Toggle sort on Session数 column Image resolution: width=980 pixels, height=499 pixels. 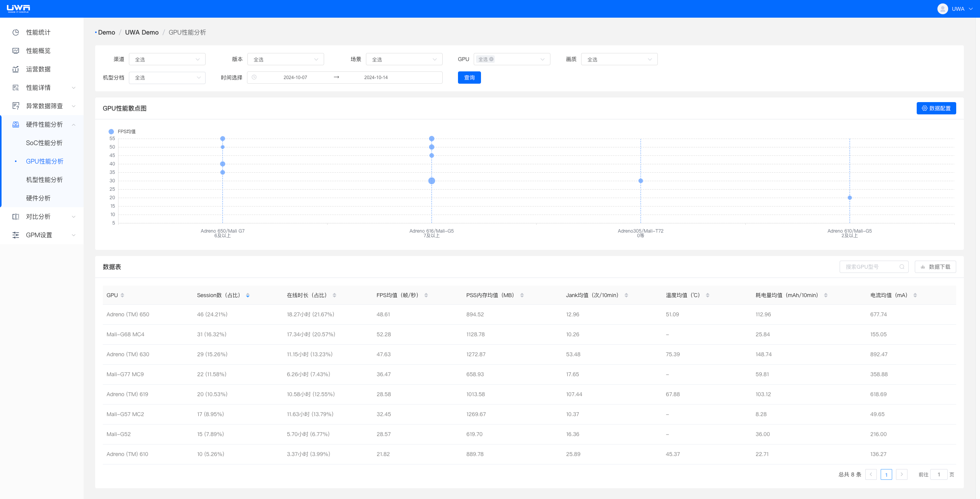point(247,295)
